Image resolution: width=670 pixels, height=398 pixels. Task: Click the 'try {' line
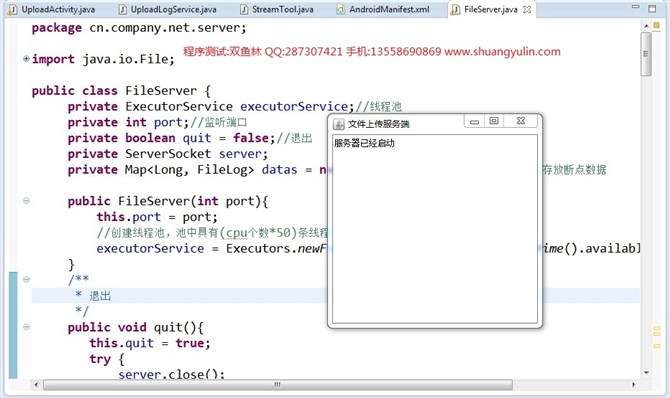click(107, 359)
